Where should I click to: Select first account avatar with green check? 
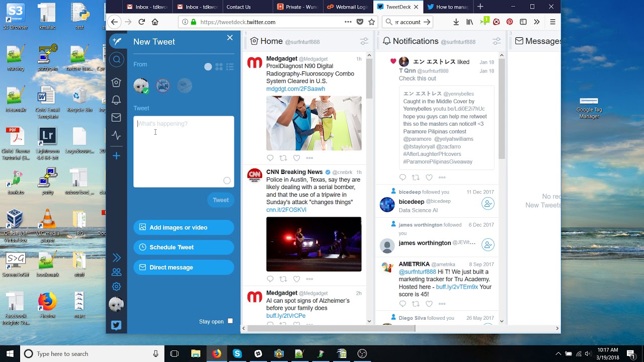(141, 85)
